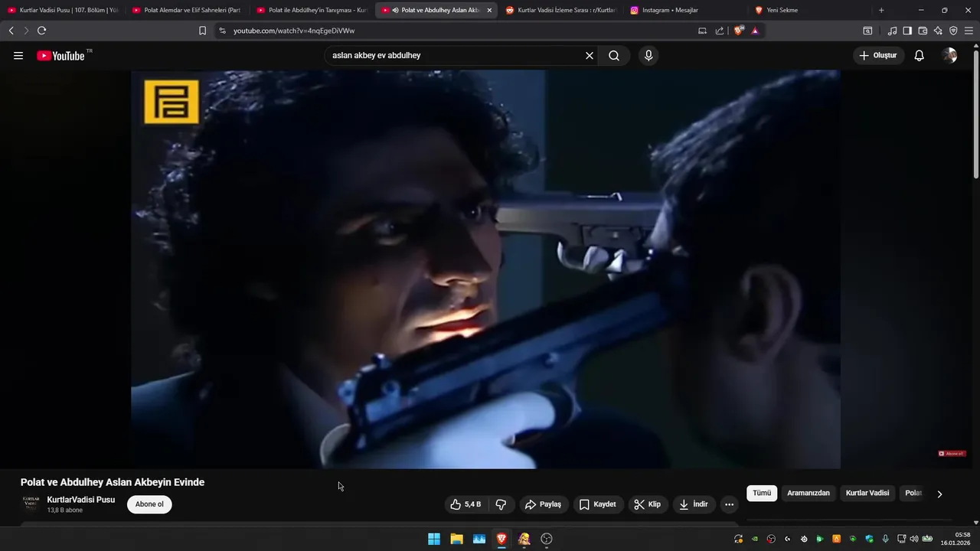This screenshot has height=551, width=980.
Task: Click the yellow channel logo watermark in video
Action: click(171, 102)
